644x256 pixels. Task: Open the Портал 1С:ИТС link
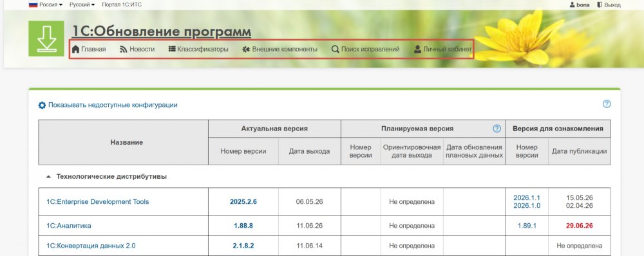coord(122,5)
